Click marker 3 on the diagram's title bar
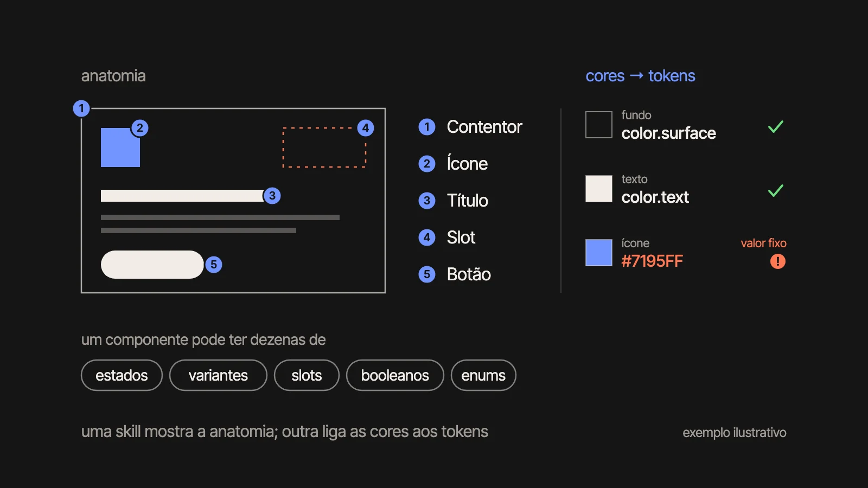 272,196
